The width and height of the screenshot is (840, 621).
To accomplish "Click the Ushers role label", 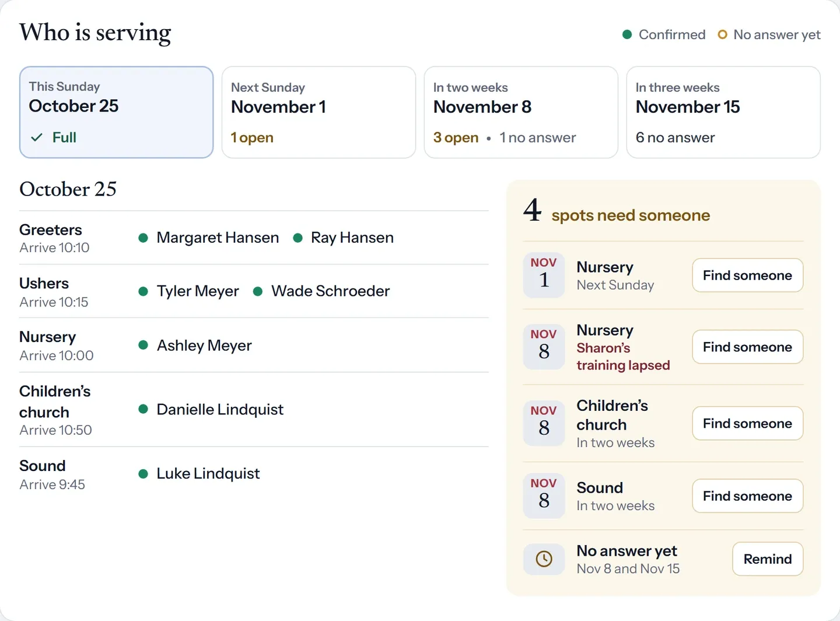I will 44,284.
